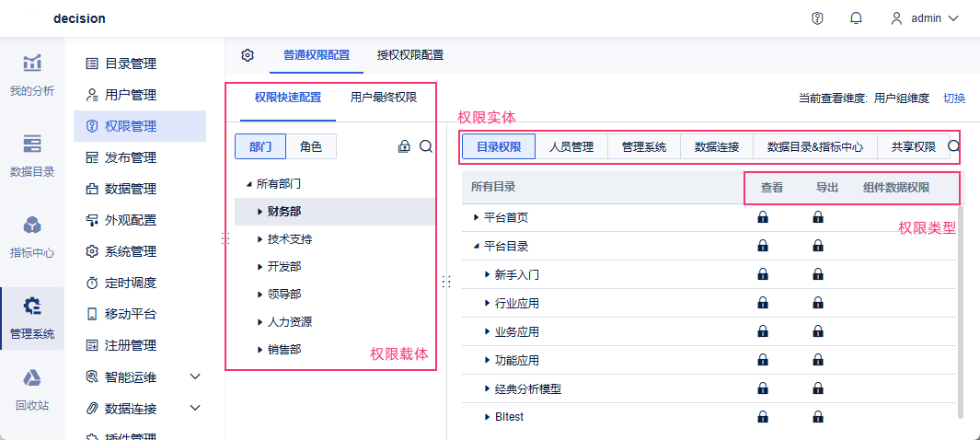
Task: Open 数据目录 in the left sidebar
Action: point(32,155)
